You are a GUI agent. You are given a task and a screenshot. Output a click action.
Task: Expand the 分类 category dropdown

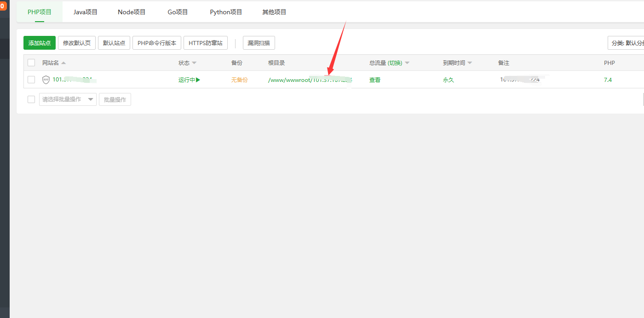coord(627,43)
